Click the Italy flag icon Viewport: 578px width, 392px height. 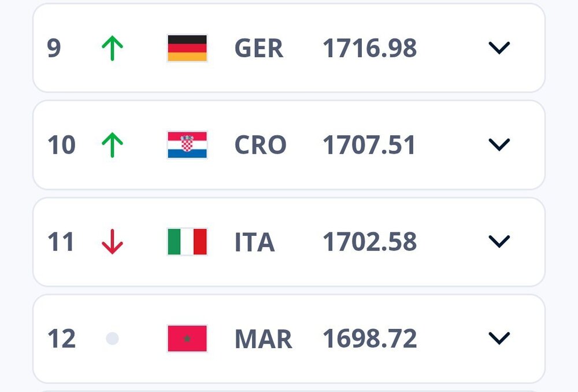(187, 242)
